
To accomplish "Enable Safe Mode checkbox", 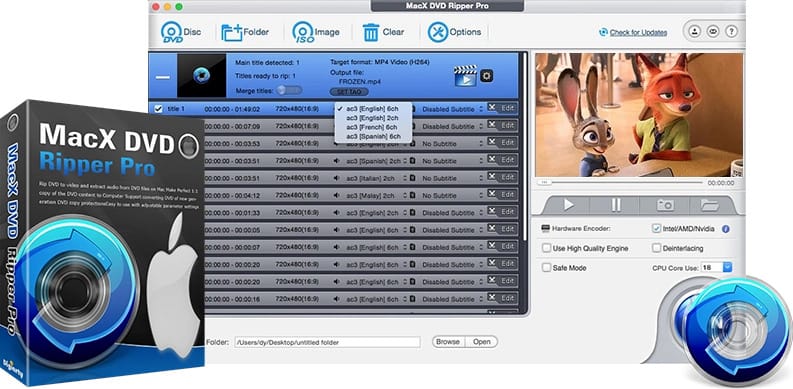I will click(546, 268).
